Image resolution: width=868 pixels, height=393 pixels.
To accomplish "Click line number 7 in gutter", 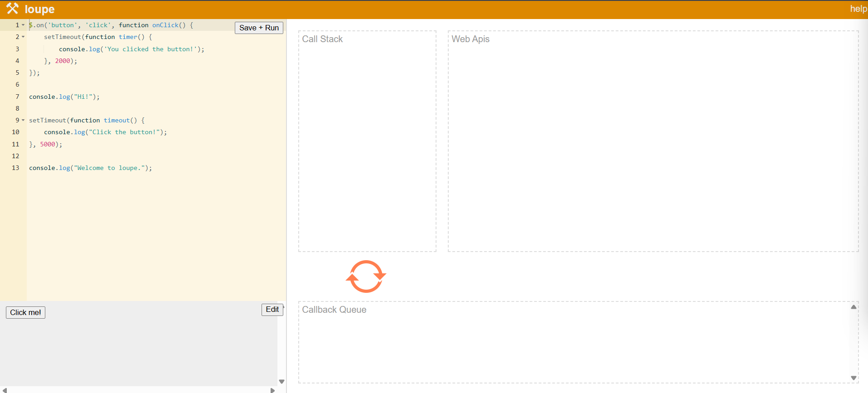I will click(17, 97).
